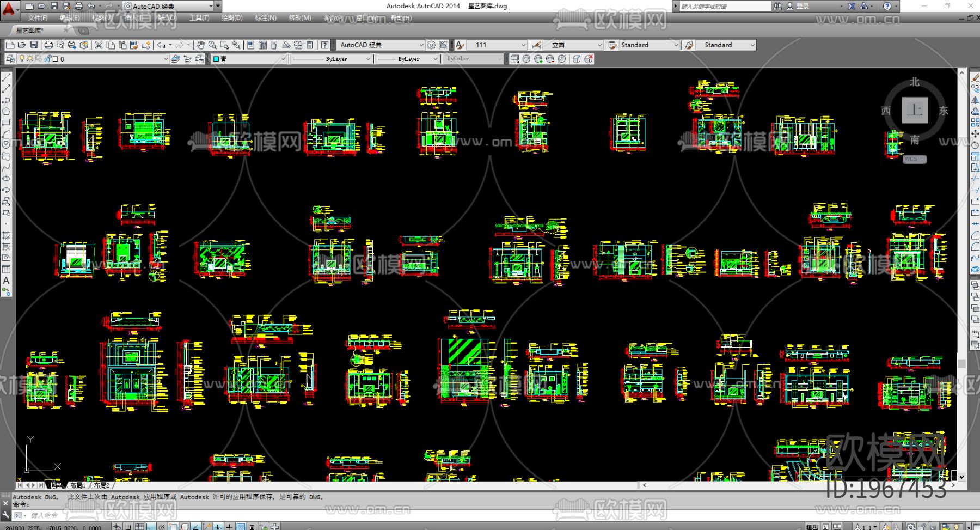This screenshot has width=980, height=530.
Task: Open the 工具(T) menu
Action: 199,18
